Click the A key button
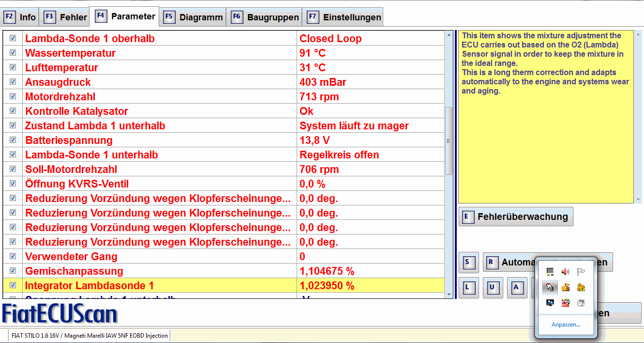The image size is (644, 343). coord(517,287)
